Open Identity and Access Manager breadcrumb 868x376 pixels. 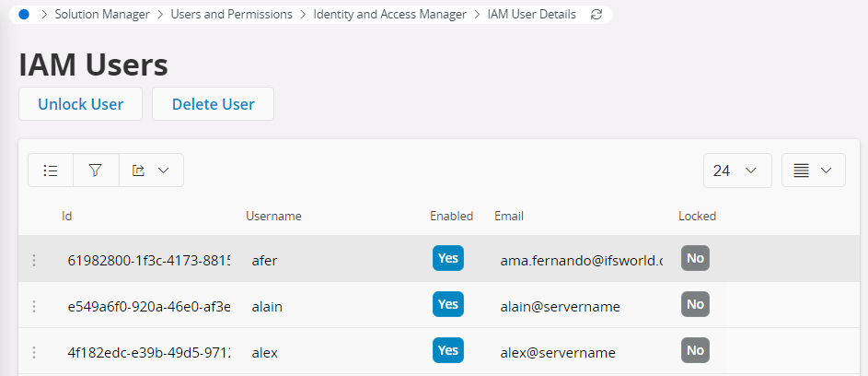(389, 15)
